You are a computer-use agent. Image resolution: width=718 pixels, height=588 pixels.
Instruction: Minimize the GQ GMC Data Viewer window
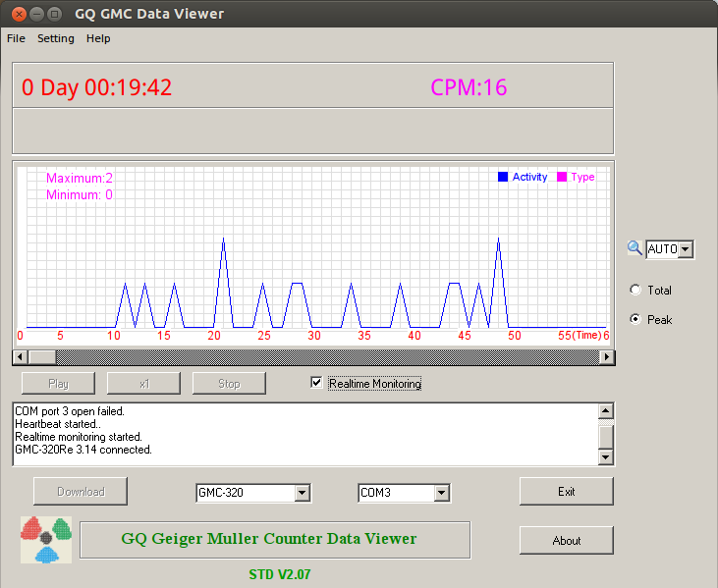point(36,14)
